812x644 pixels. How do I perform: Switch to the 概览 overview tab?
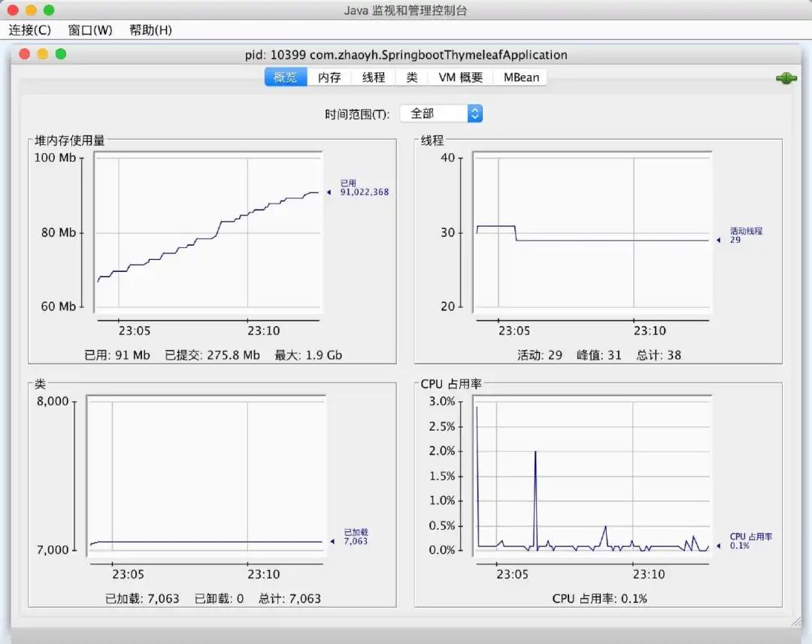pyautogui.click(x=286, y=77)
